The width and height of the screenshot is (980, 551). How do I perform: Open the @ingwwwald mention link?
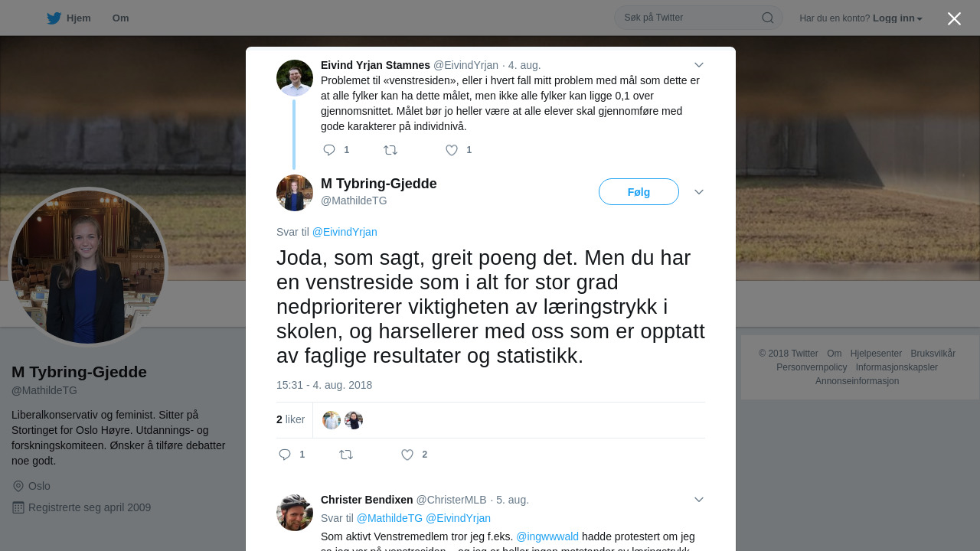[547, 536]
